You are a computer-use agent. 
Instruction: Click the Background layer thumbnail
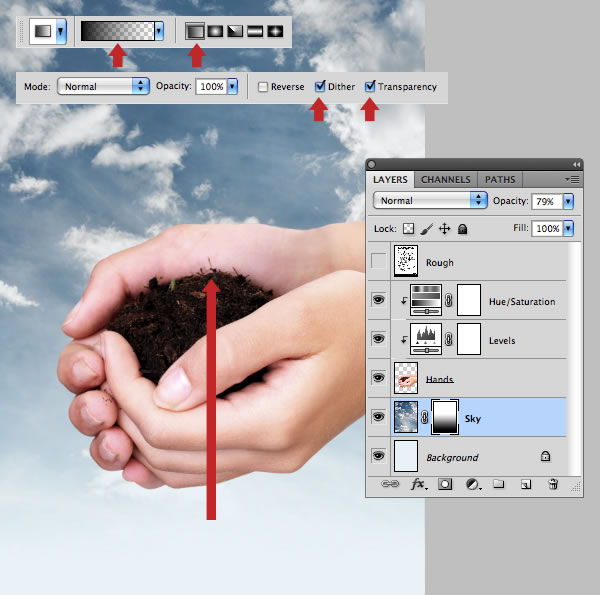click(x=406, y=456)
